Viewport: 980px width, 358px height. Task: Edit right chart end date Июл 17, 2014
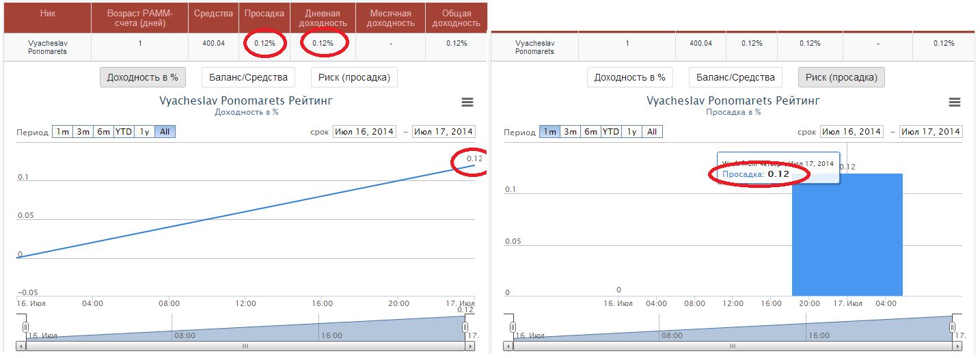pos(931,132)
